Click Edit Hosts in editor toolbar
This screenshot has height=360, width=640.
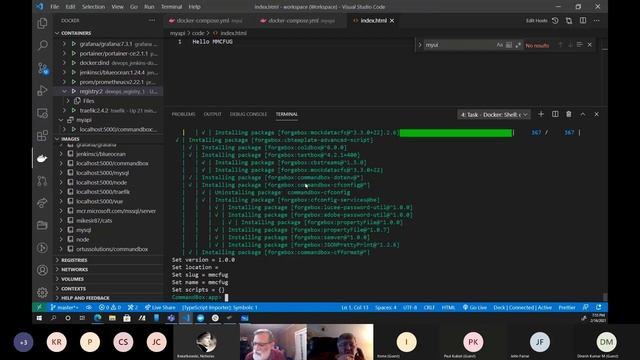click(536, 20)
